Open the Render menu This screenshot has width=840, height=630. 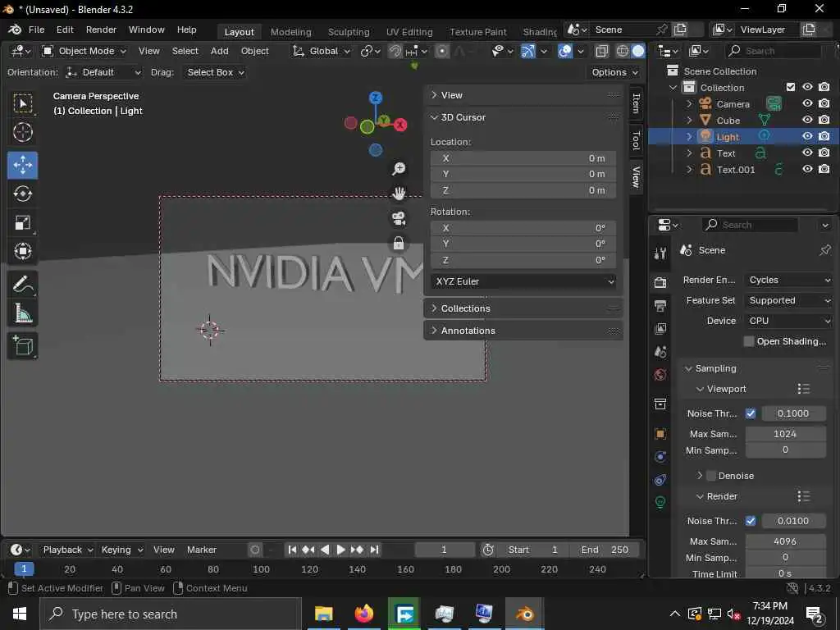[101, 30]
